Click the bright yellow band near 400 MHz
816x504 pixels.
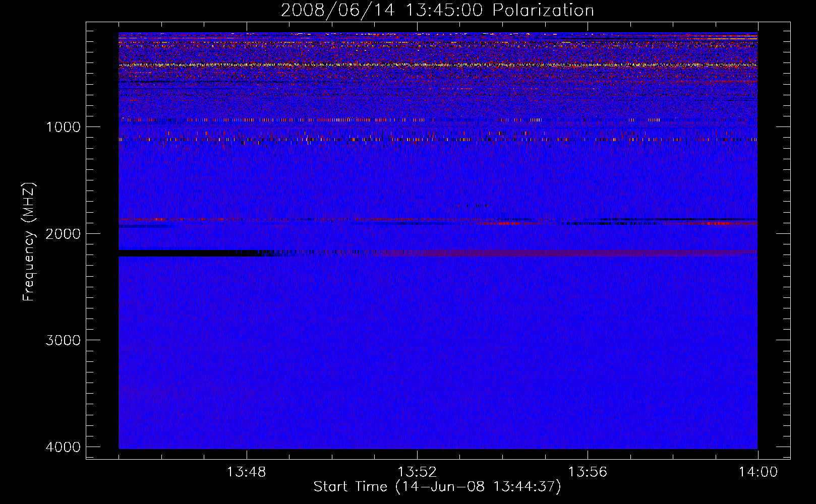438,65
